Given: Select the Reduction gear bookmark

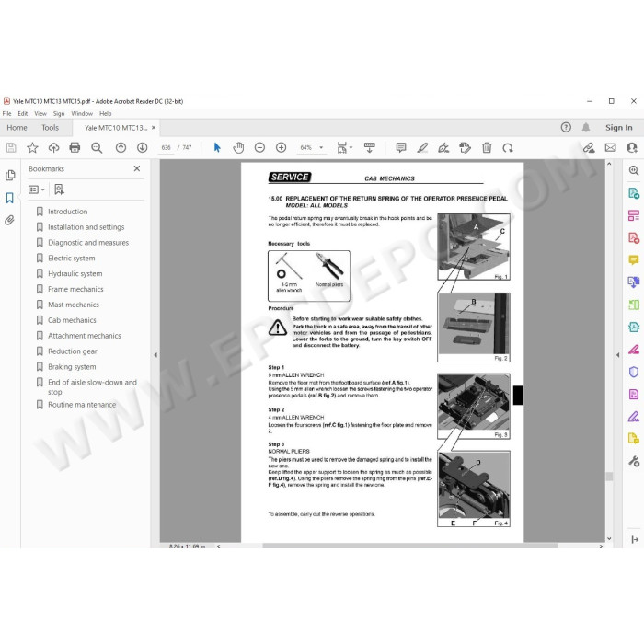Looking at the screenshot, I should point(73,351).
